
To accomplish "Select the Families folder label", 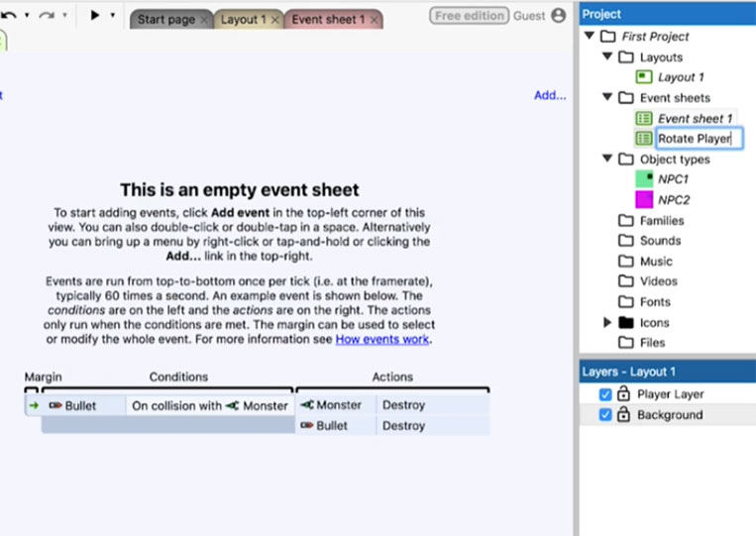I will [x=662, y=221].
